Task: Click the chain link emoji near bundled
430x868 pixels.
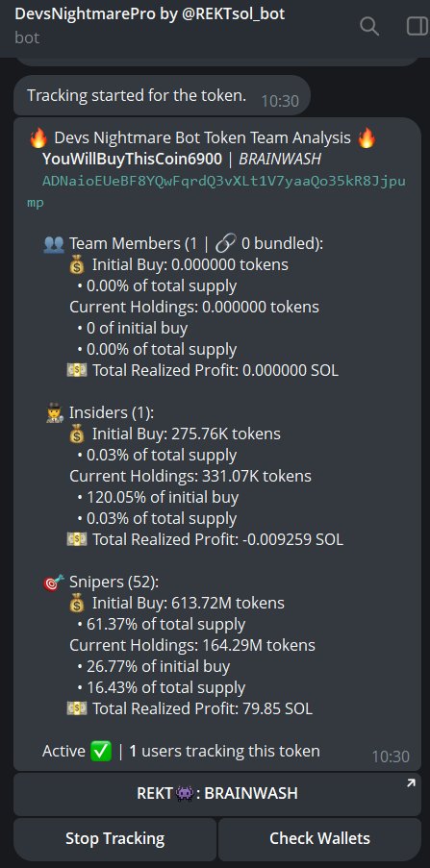Action: point(227,243)
